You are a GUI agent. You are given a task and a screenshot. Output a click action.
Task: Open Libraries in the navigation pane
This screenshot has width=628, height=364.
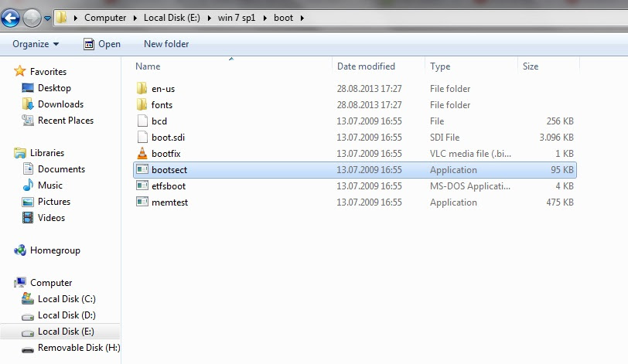tap(47, 153)
